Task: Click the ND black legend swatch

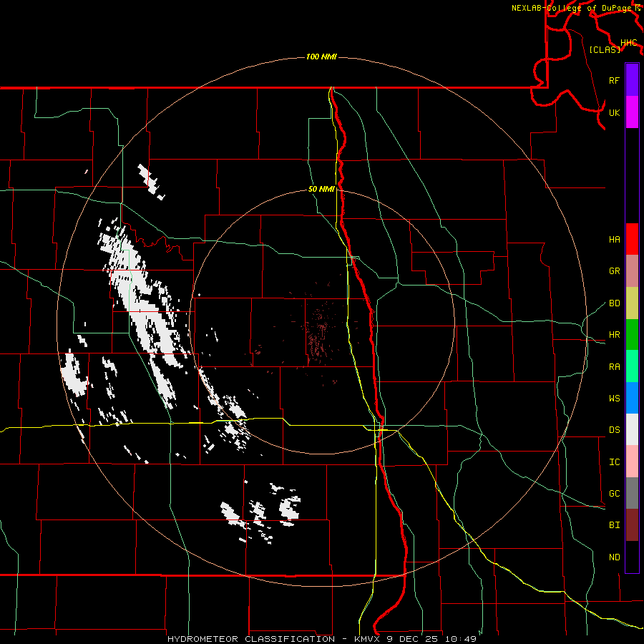Action: coord(632,557)
